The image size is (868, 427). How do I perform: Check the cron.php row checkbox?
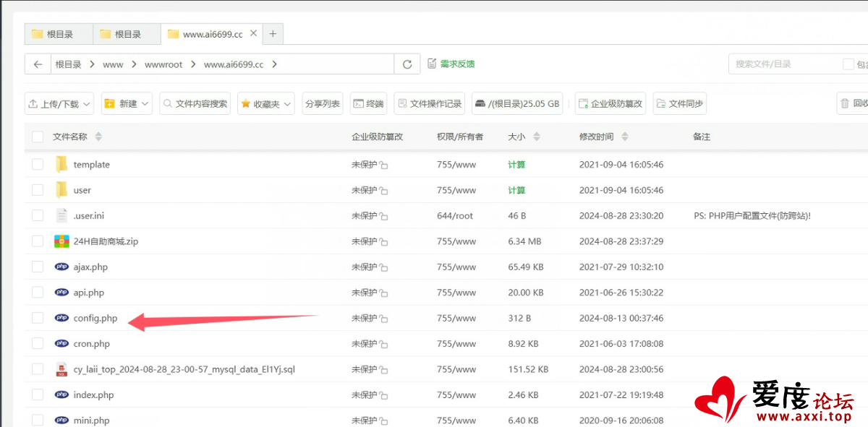tap(38, 344)
